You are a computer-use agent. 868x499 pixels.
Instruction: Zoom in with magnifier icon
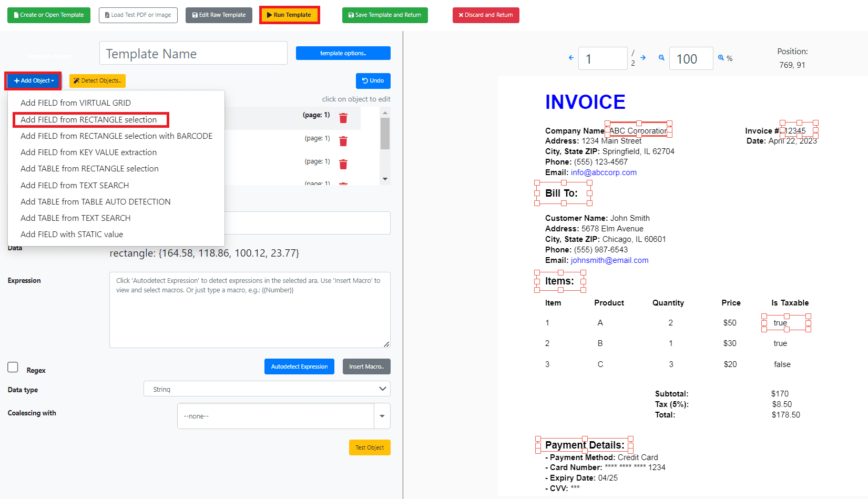click(721, 58)
